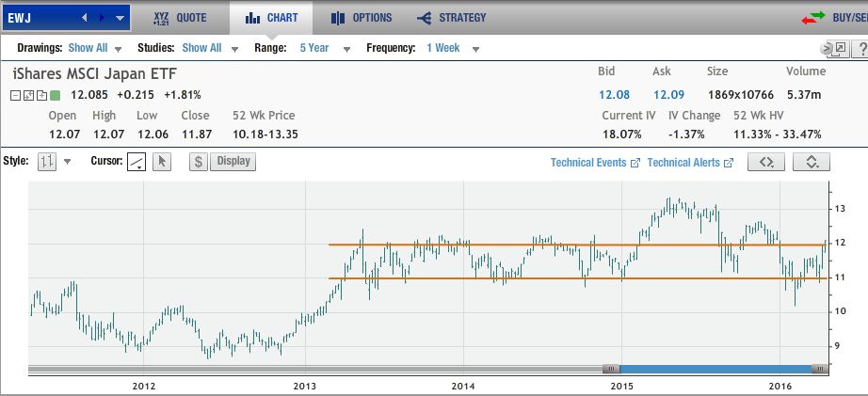This screenshot has width=868, height=396.
Task: Expand quote details with plus icon
Action: [x=41, y=96]
